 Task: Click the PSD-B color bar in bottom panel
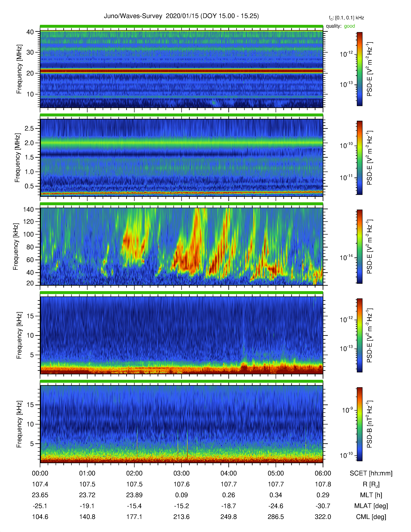(x=360, y=424)
